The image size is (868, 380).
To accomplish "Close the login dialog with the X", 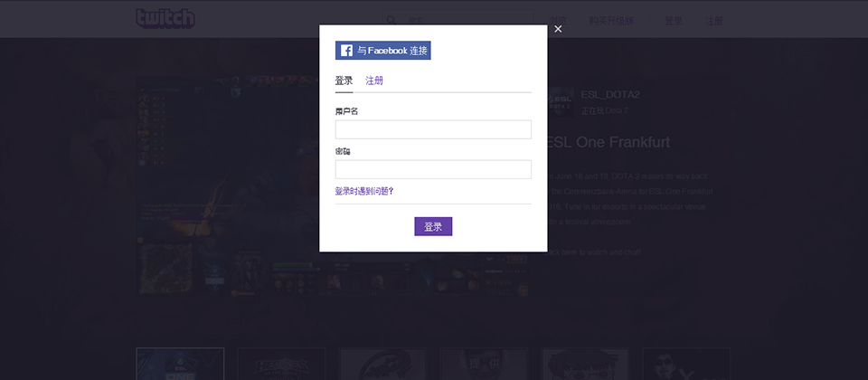I will (x=558, y=29).
